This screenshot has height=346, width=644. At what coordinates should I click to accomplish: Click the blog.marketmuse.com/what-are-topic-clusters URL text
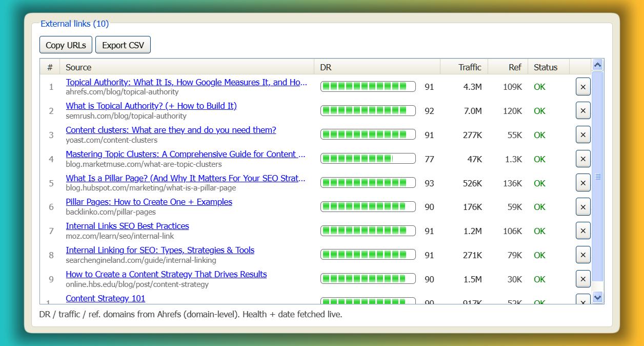click(144, 164)
